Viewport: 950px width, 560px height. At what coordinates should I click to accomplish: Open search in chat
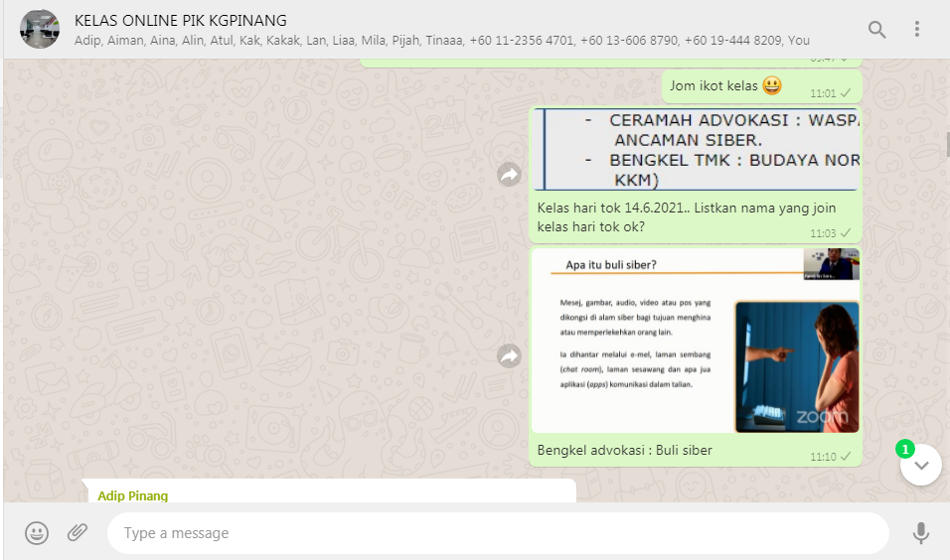[876, 30]
